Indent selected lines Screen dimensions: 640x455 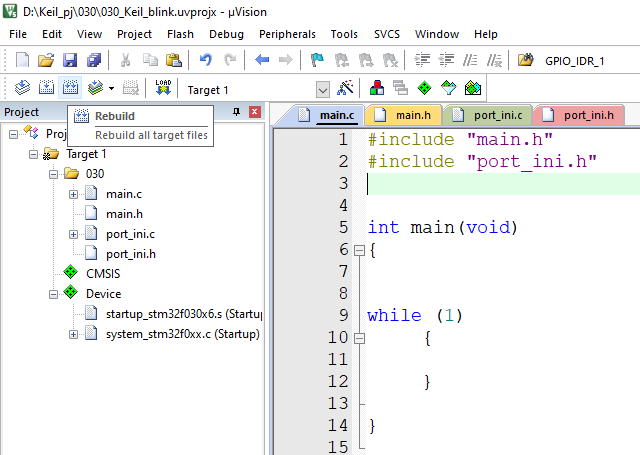[422, 60]
